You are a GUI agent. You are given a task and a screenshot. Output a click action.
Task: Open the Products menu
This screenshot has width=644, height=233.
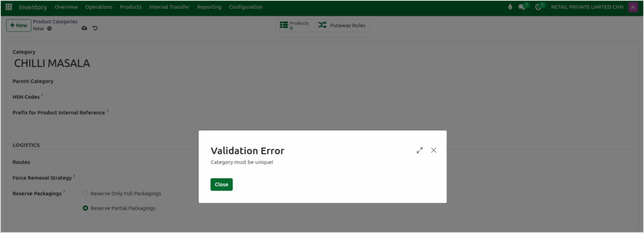[131, 7]
